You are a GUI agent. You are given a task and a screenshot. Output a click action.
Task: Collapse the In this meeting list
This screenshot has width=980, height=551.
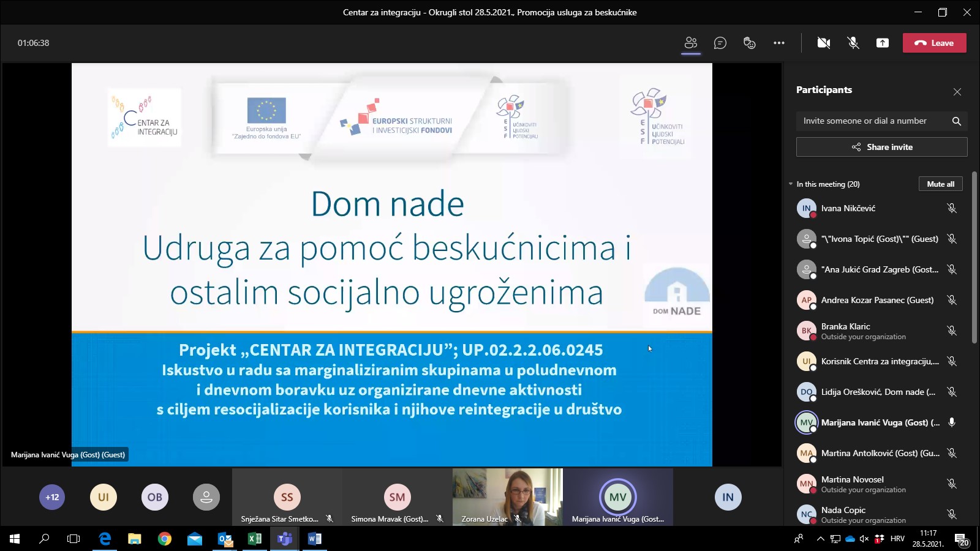(x=791, y=184)
